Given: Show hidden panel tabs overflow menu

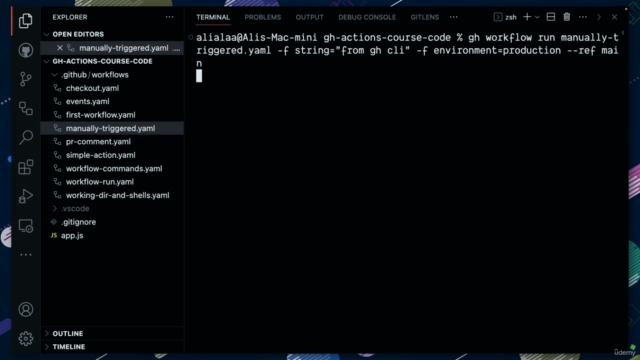Looking at the screenshot, I should pos(453,17).
